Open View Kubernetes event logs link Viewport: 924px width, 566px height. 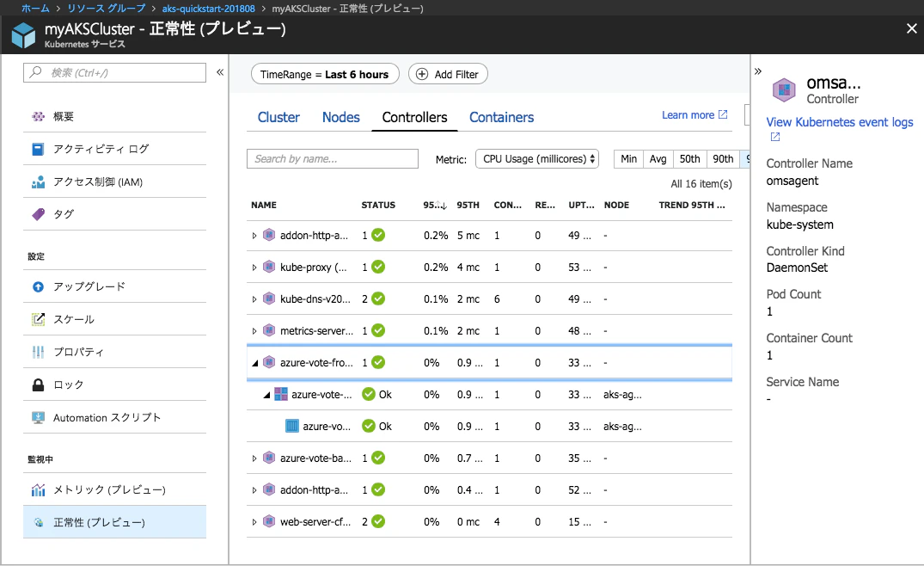coord(839,122)
